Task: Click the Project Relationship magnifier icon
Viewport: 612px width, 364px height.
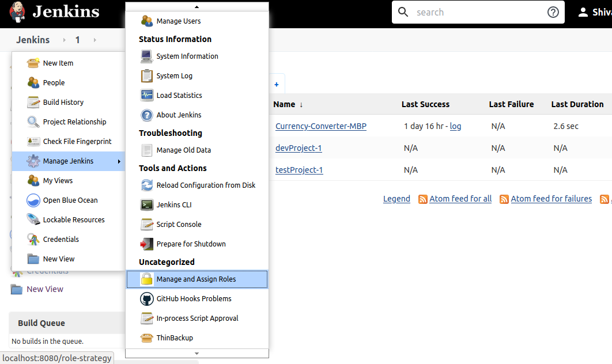Action: [x=33, y=122]
